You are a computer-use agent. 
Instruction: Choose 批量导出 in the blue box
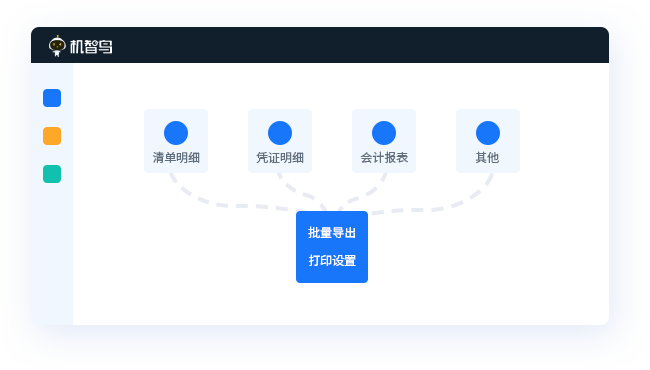pos(332,233)
